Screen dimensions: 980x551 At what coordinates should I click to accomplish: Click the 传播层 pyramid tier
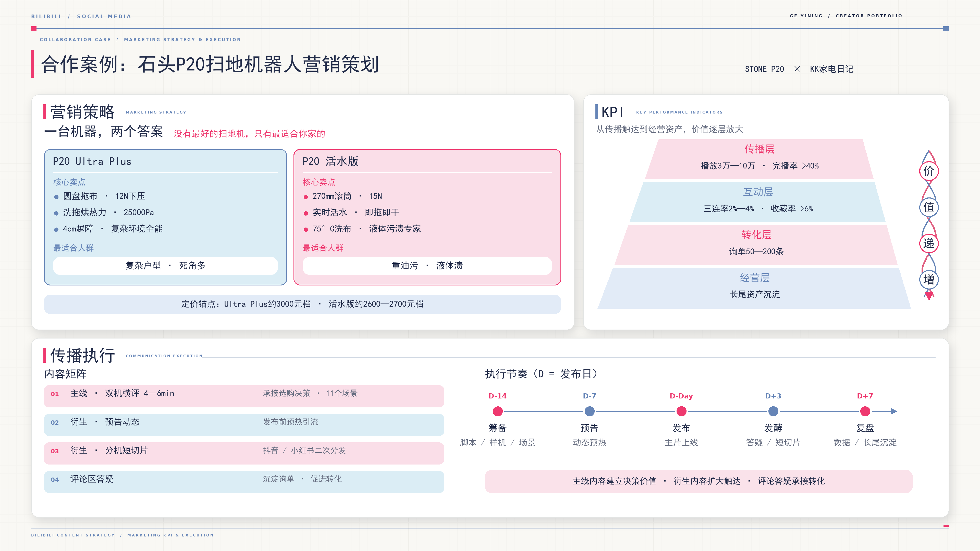(759, 159)
